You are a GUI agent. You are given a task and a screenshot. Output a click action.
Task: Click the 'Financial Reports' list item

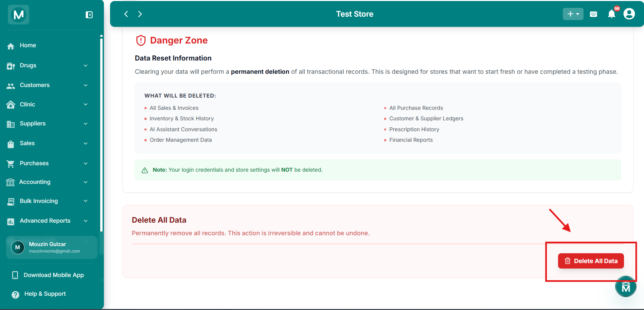[411, 140]
